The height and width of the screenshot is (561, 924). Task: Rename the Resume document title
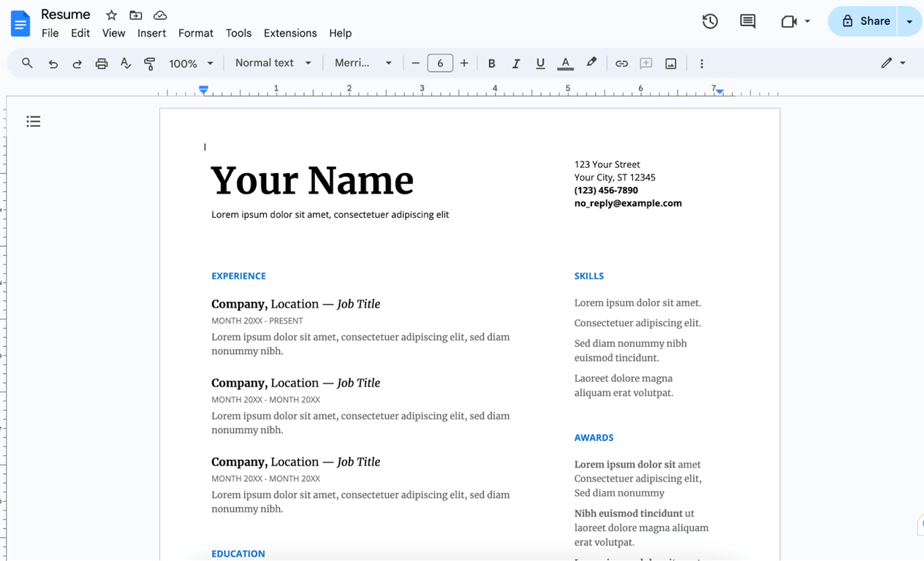tap(66, 15)
